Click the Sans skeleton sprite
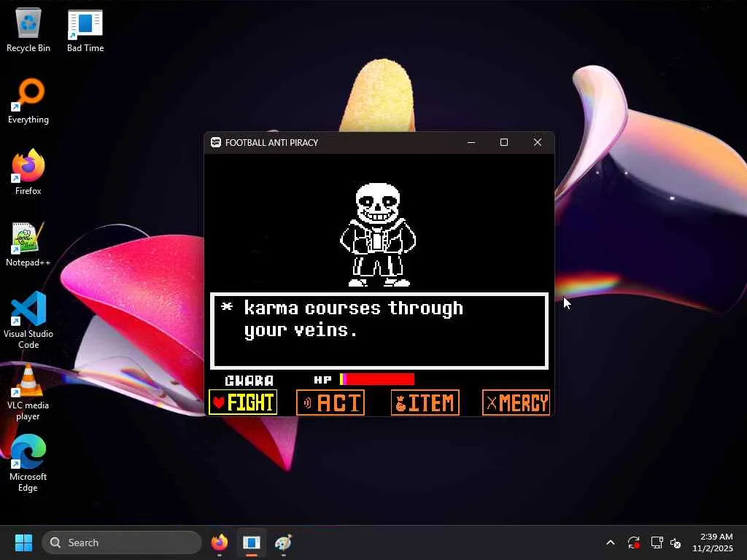 point(378,235)
